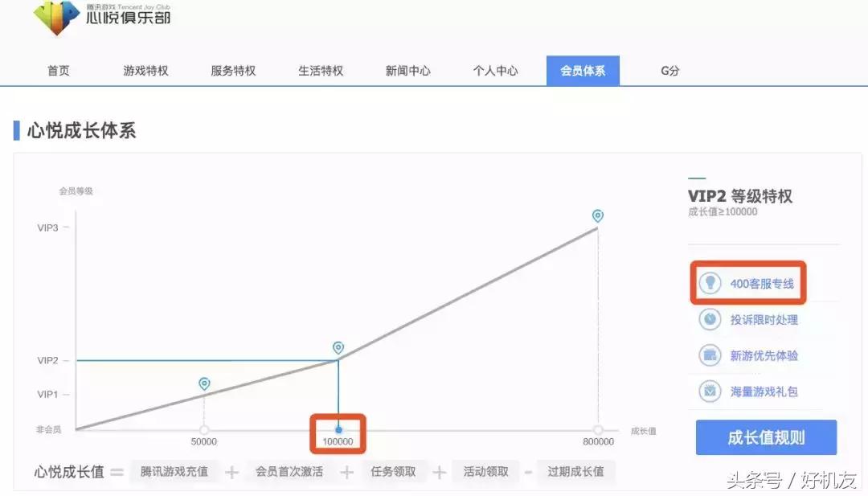Click the 成长值规则 button

tap(765, 437)
